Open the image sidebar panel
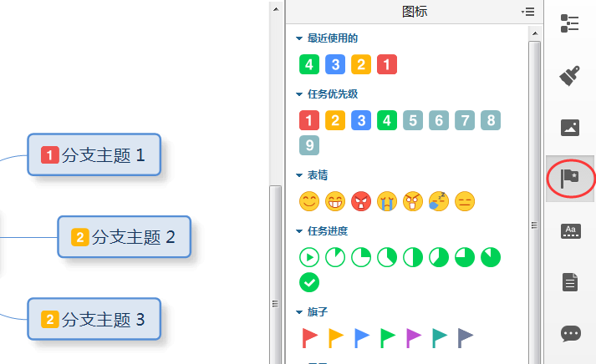Image resolution: width=596 pixels, height=364 pixels. tap(570, 128)
